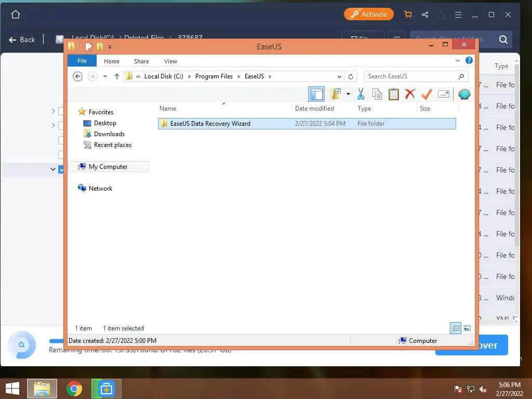532x399 pixels.
Task: Click the blue Recover button
Action: coord(472,345)
